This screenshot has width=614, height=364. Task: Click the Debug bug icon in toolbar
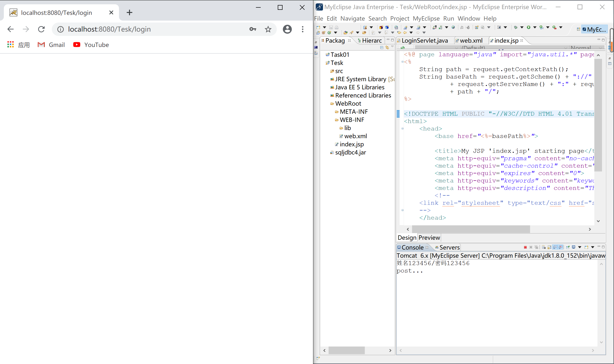tap(515, 27)
